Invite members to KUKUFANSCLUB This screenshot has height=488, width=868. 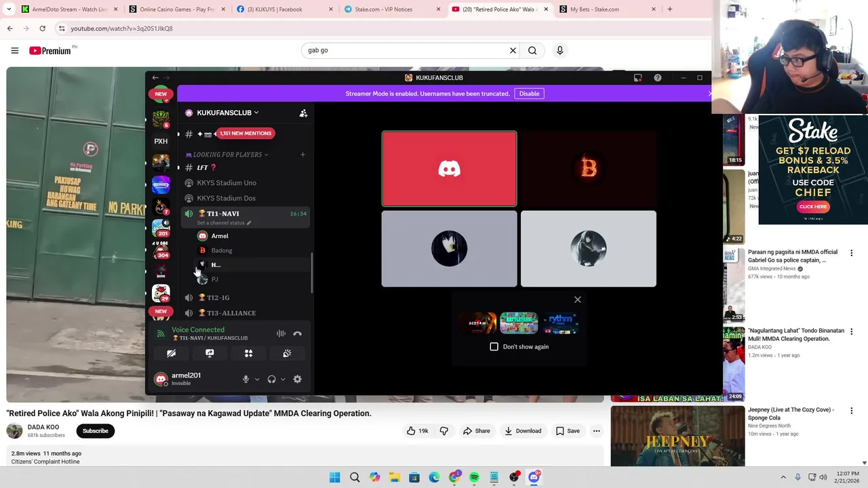303,113
